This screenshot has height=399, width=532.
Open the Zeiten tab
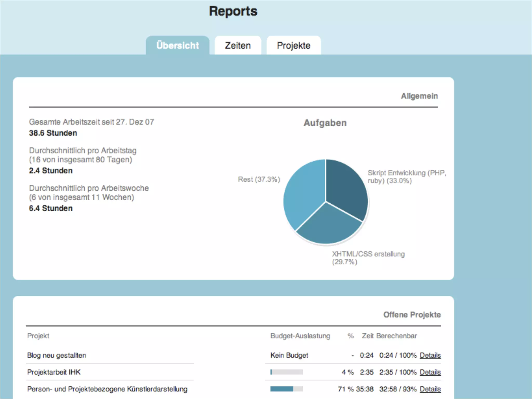(238, 45)
